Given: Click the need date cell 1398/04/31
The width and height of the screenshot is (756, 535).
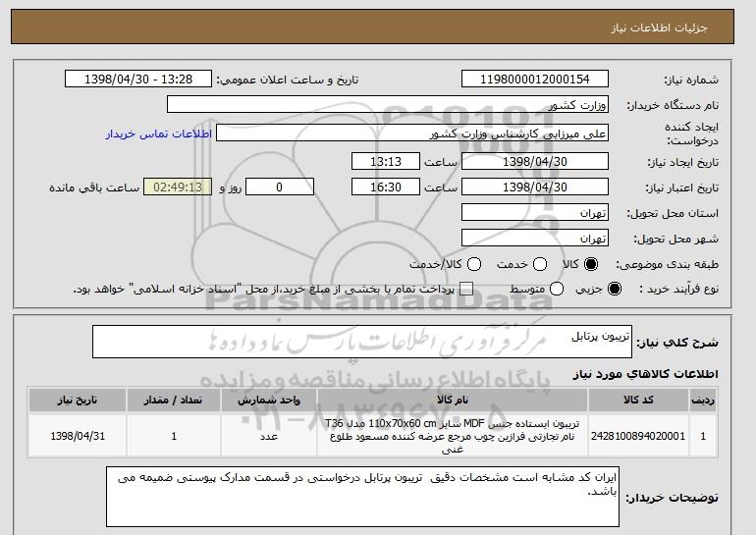Looking at the screenshot, I should click(x=78, y=436).
